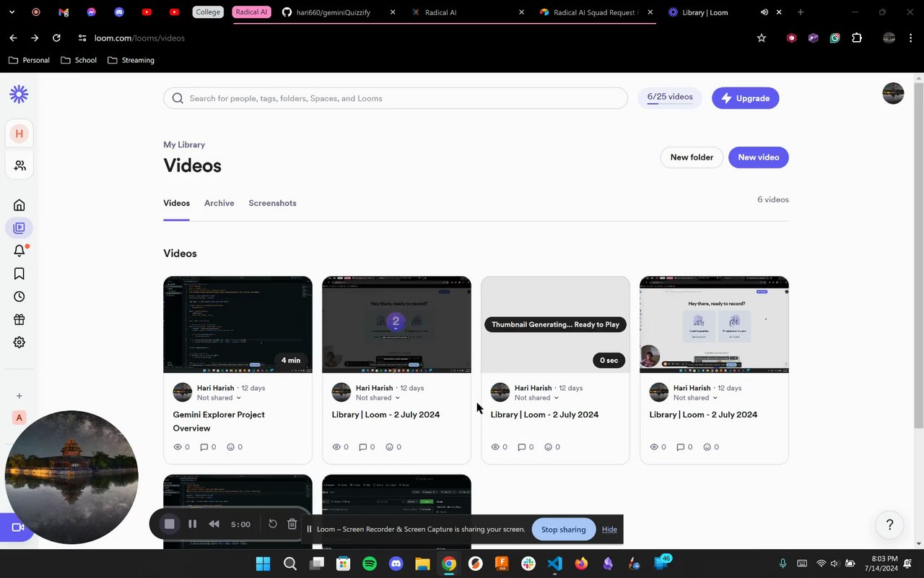This screenshot has height=578, width=924.
Task: Open notifications bell icon
Action: (19, 251)
